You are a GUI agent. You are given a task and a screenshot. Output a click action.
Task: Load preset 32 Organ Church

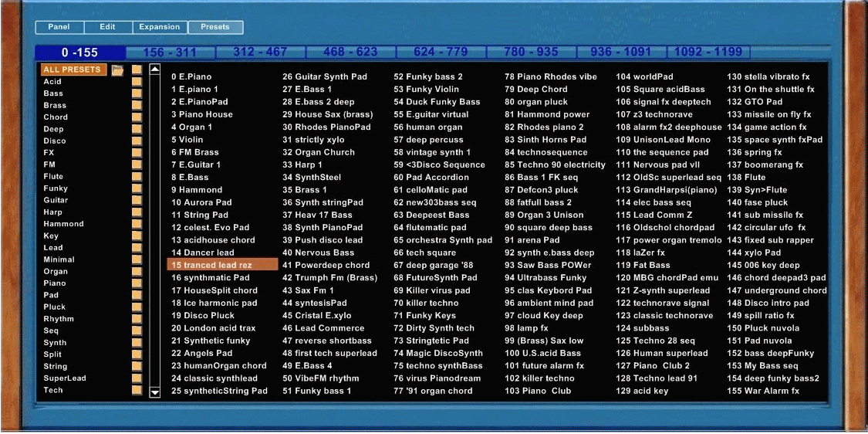tap(319, 152)
